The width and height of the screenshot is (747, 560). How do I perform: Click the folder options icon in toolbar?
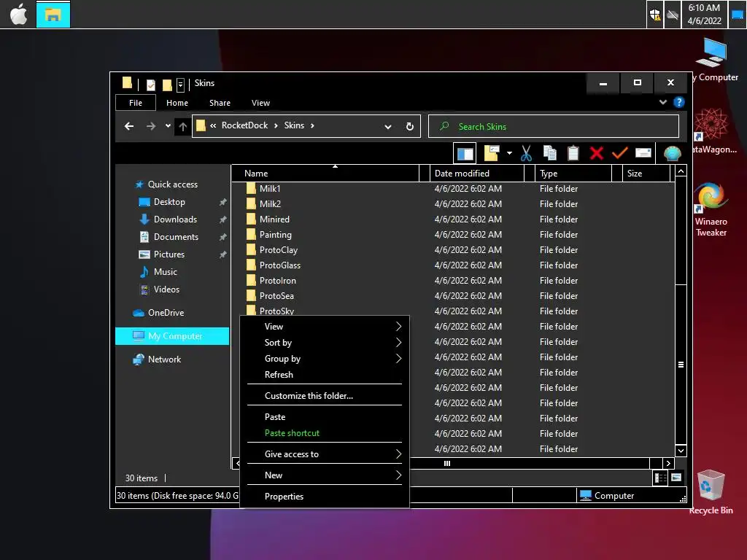(491, 153)
